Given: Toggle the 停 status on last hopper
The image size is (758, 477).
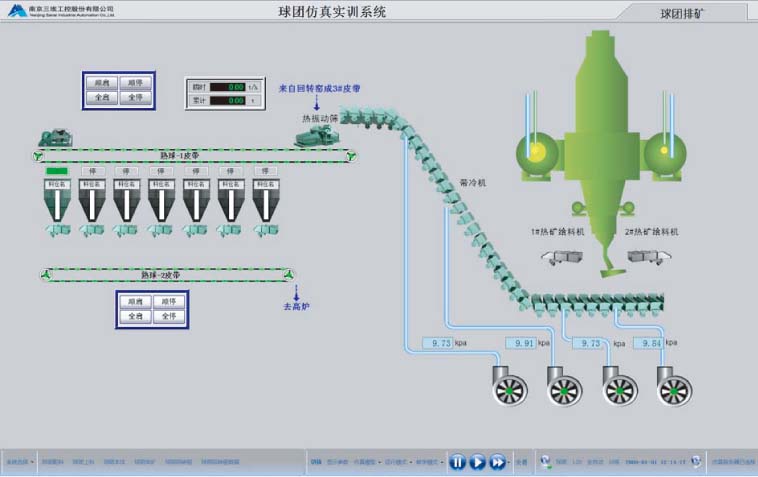Looking at the screenshot, I should pos(264,171).
